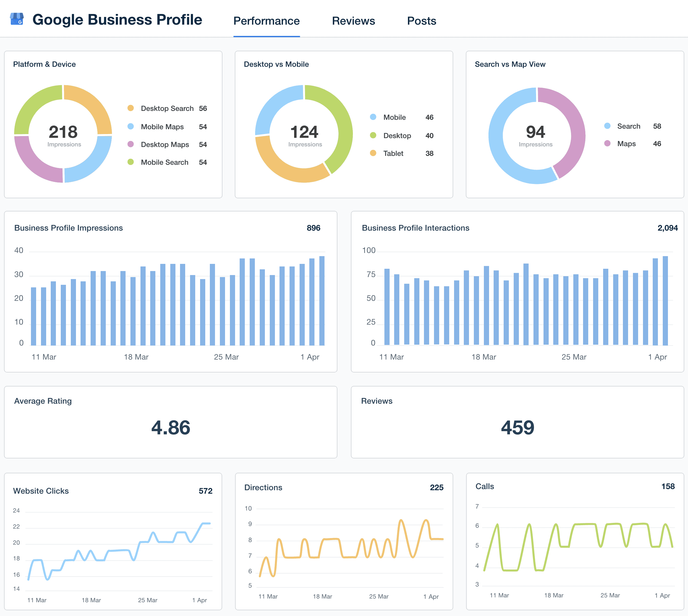Click the Google Business Profile logo icon
The height and width of the screenshot is (616, 688).
(x=17, y=19)
